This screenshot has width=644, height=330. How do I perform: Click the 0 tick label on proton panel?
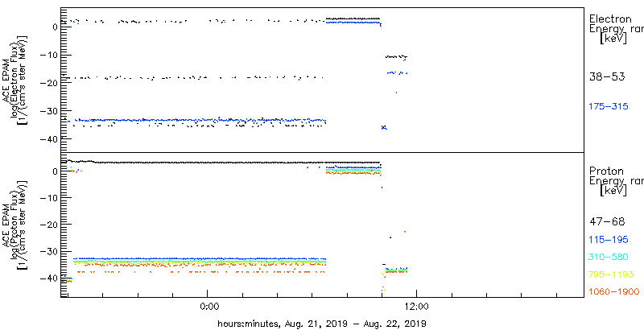coord(55,171)
